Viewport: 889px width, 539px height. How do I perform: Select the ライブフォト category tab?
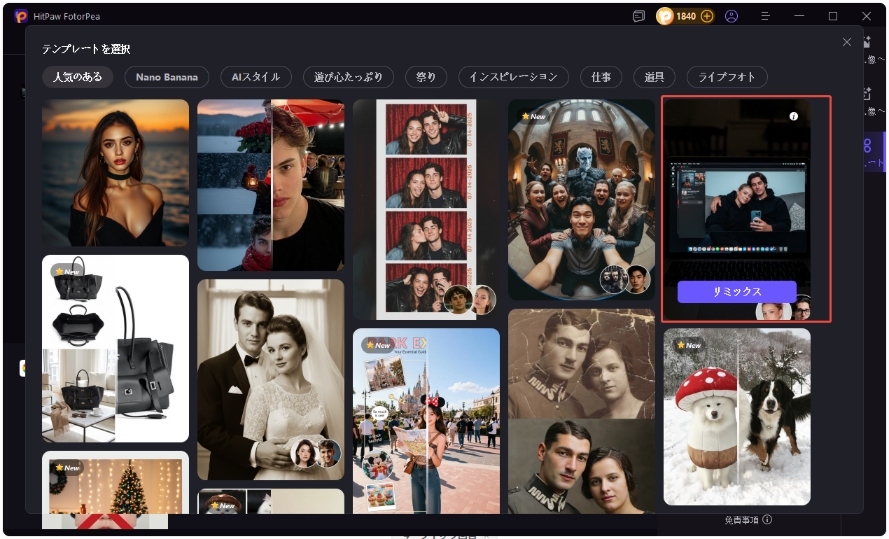coord(727,77)
